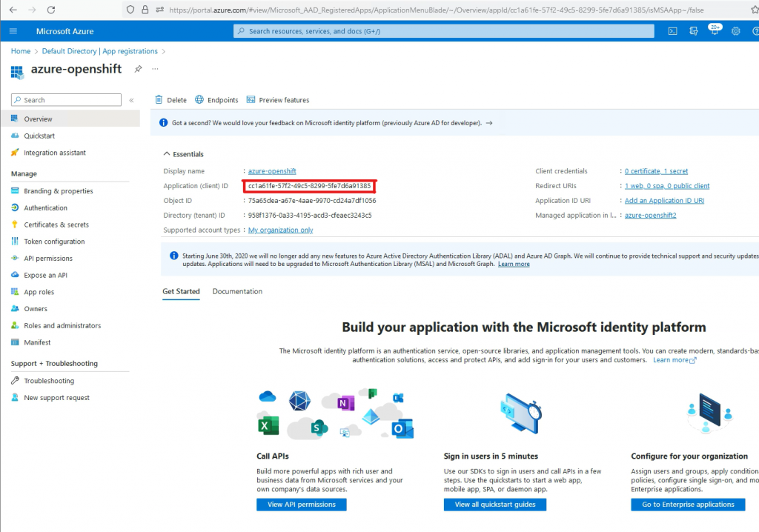Click the search resources, services, and docs field
This screenshot has height=532, width=759.
click(x=443, y=31)
